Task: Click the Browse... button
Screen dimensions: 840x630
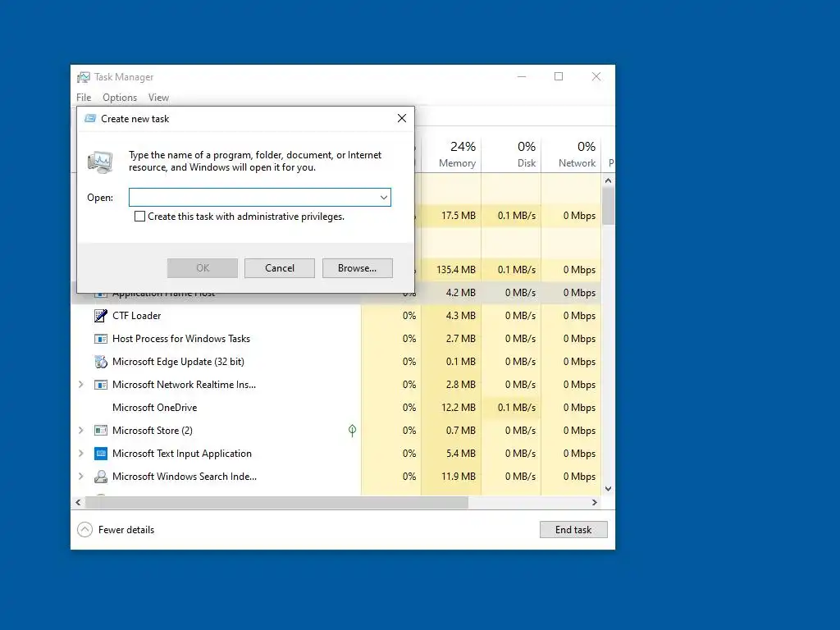Action: [x=358, y=268]
